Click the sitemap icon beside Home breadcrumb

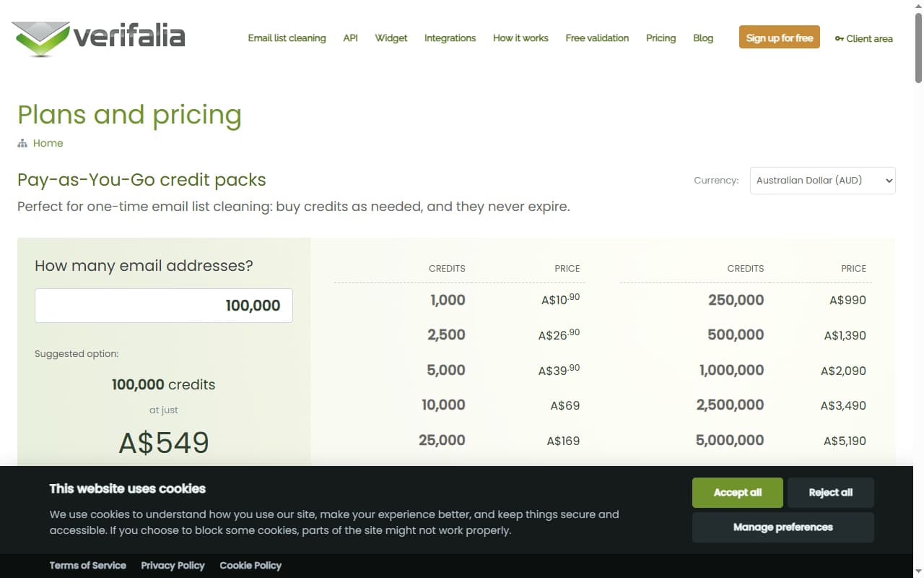coord(22,144)
